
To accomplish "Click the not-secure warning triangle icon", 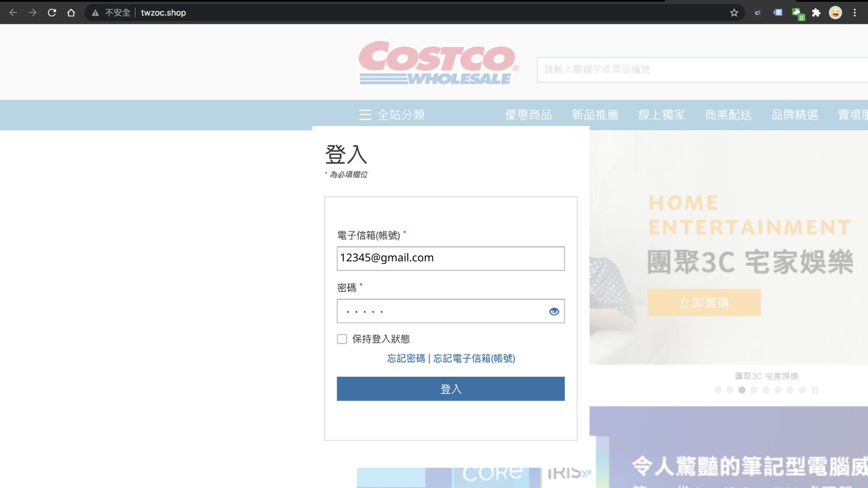I will 95,12.
